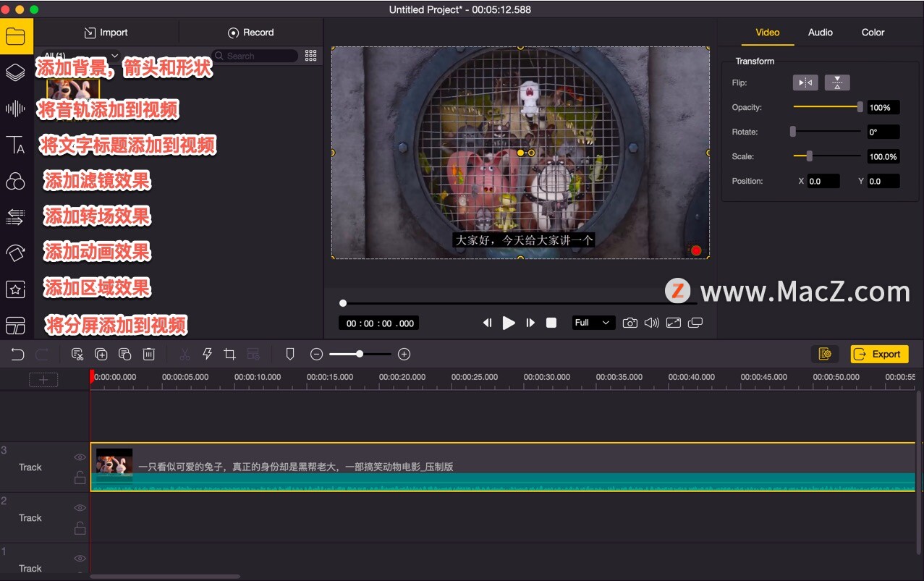Hide Track 2 using its eye icon
The image size is (924, 581).
(80, 508)
